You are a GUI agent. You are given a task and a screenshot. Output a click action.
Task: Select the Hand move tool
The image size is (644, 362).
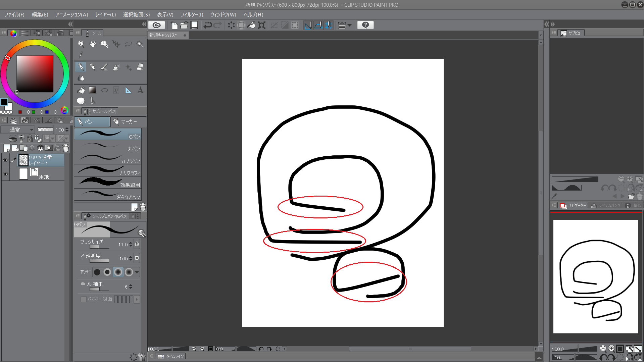click(x=93, y=44)
